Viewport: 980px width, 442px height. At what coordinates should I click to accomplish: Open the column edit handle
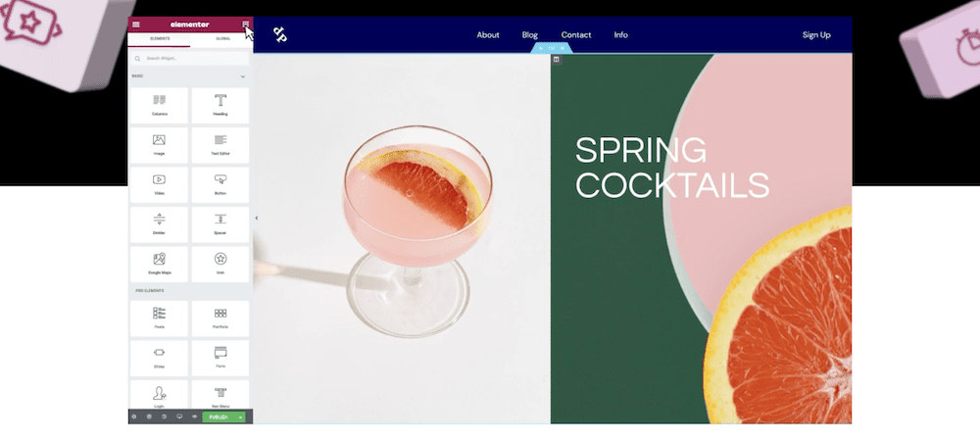tap(557, 60)
